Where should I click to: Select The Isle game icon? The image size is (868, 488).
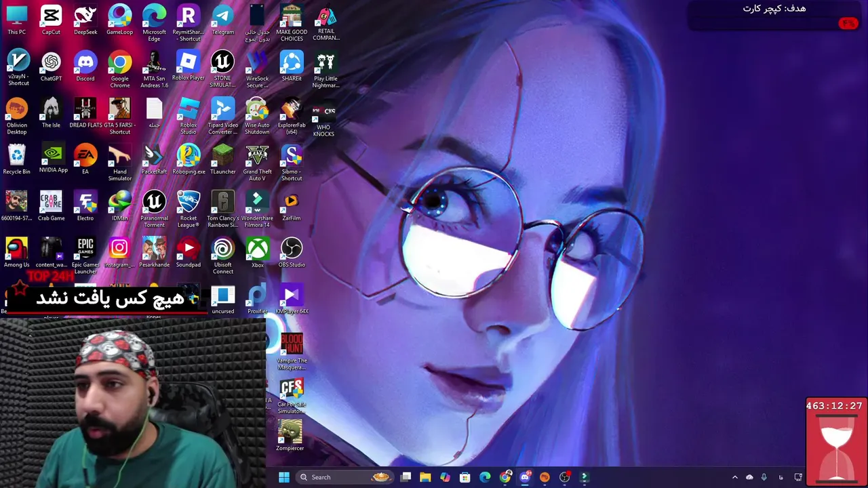click(51, 113)
